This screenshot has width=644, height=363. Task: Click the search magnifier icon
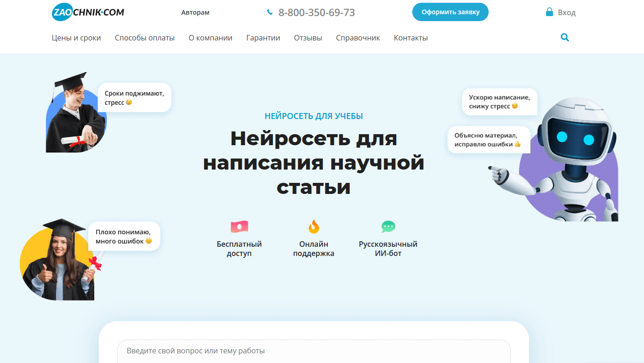tap(565, 38)
